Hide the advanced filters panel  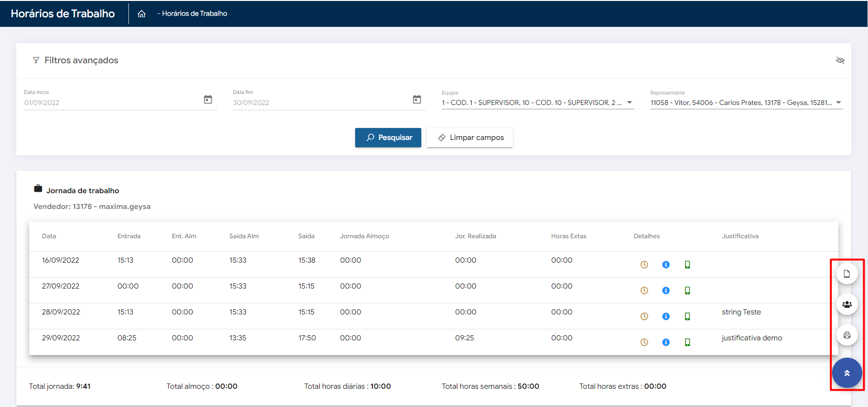840,60
